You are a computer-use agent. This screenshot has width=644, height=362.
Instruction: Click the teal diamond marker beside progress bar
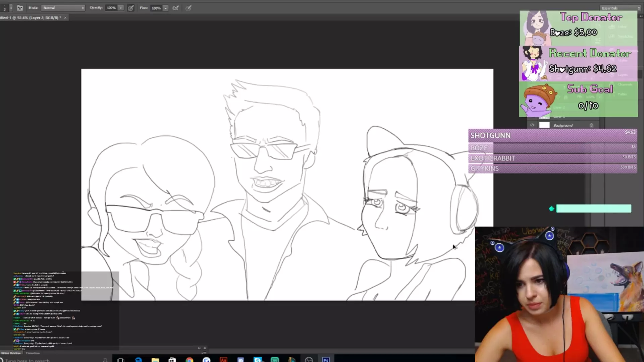pyautogui.click(x=551, y=209)
